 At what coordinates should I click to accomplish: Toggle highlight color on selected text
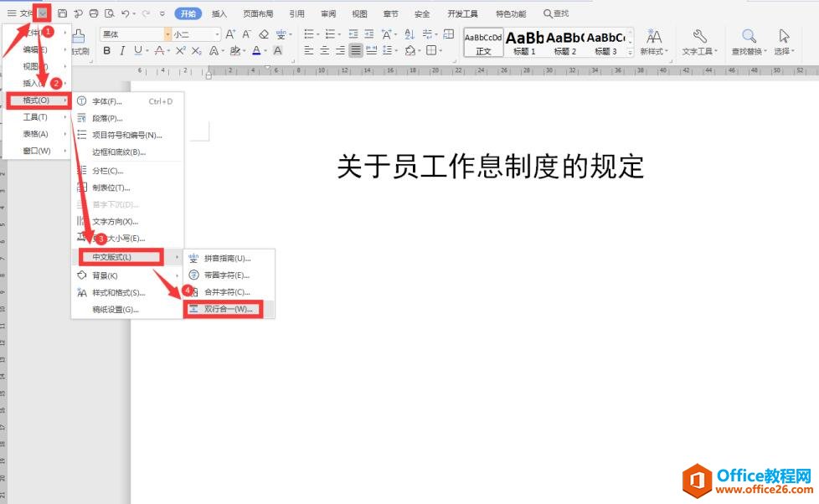tap(237, 51)
